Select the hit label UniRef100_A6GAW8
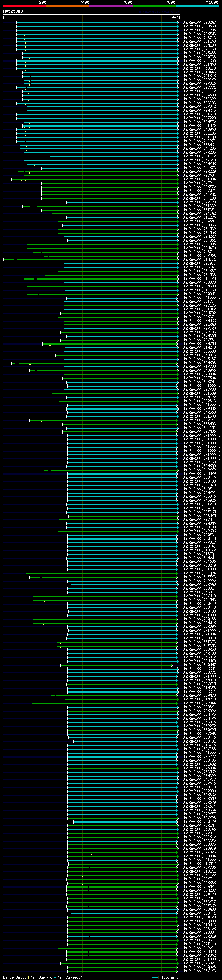The image size is (222, 980). coord(199,910)
